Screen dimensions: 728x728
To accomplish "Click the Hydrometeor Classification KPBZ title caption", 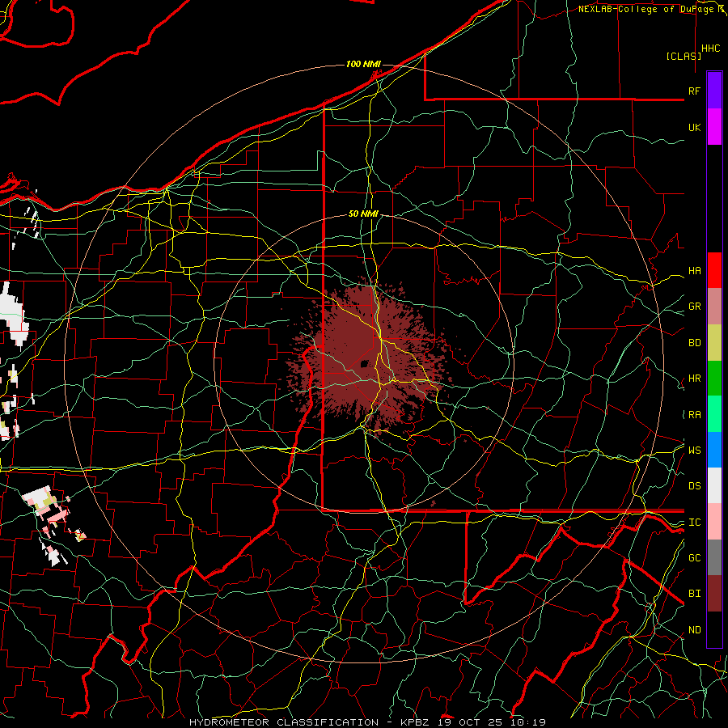I will click(x=367, y=722).
